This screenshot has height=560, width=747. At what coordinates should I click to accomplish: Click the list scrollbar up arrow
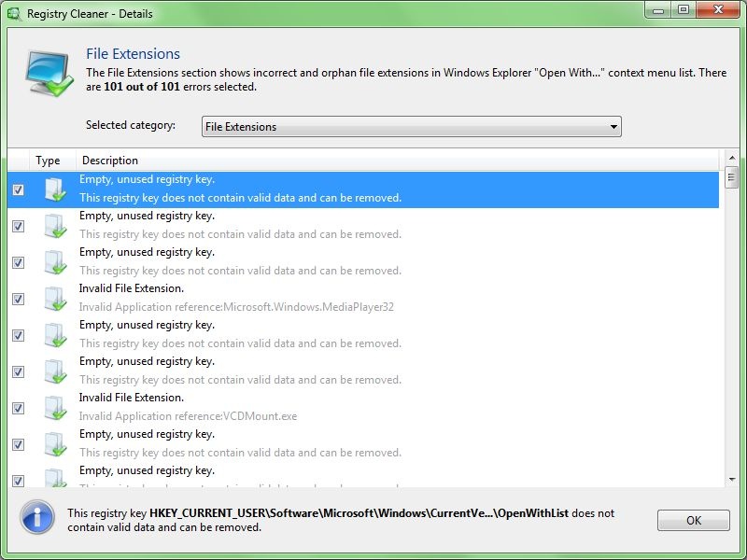(x=732, y=158)
